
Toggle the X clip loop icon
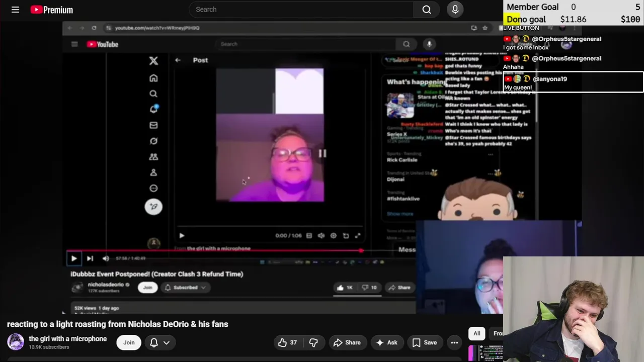[346, 235]
